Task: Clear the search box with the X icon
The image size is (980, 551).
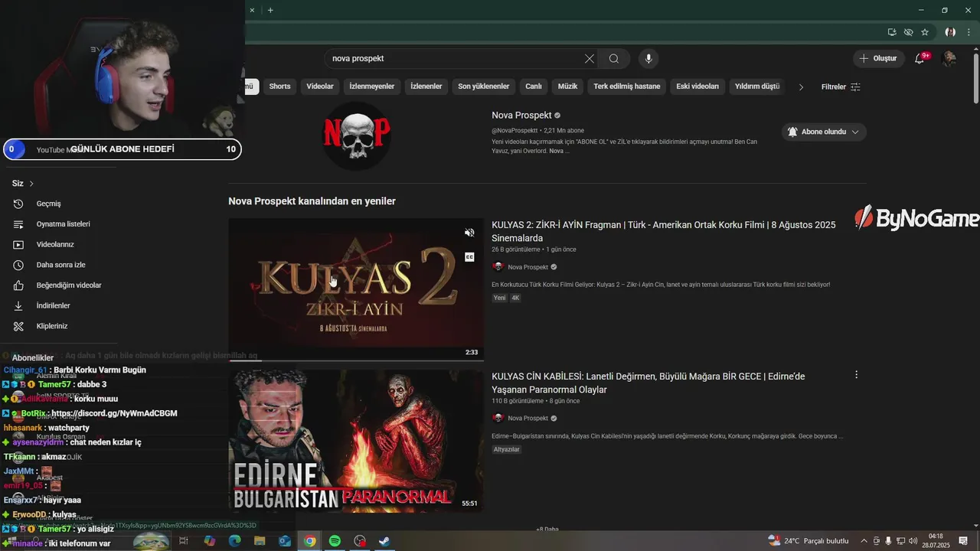Action: tap(590, 59)
